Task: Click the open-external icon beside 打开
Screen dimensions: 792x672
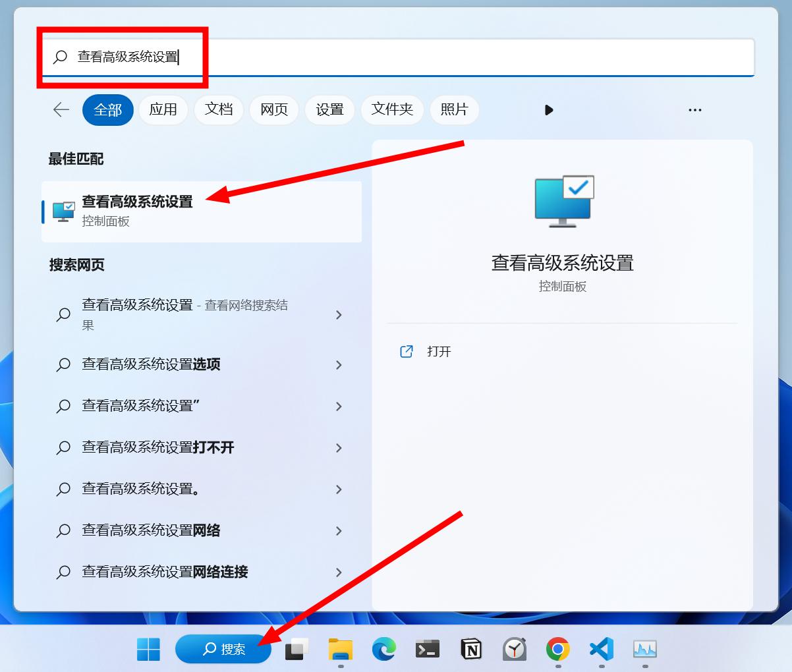Action: pos(407,352)
